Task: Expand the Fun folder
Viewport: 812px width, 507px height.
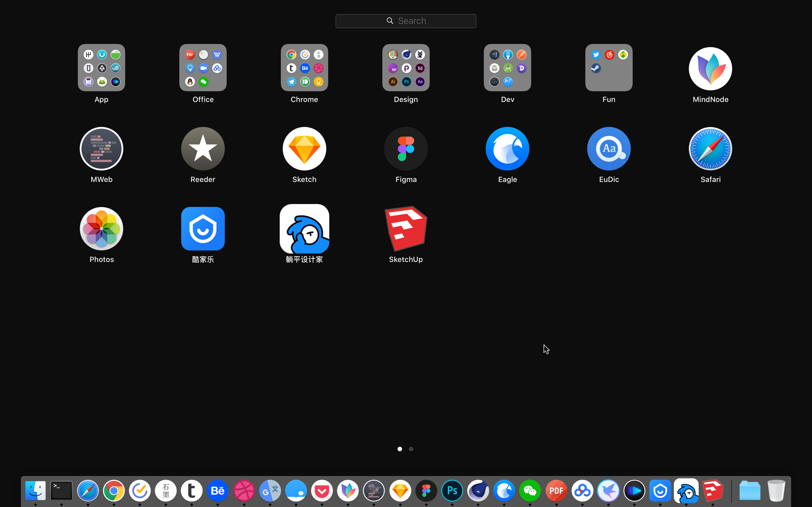Action: pyautogui.click(x=609, y=68)
